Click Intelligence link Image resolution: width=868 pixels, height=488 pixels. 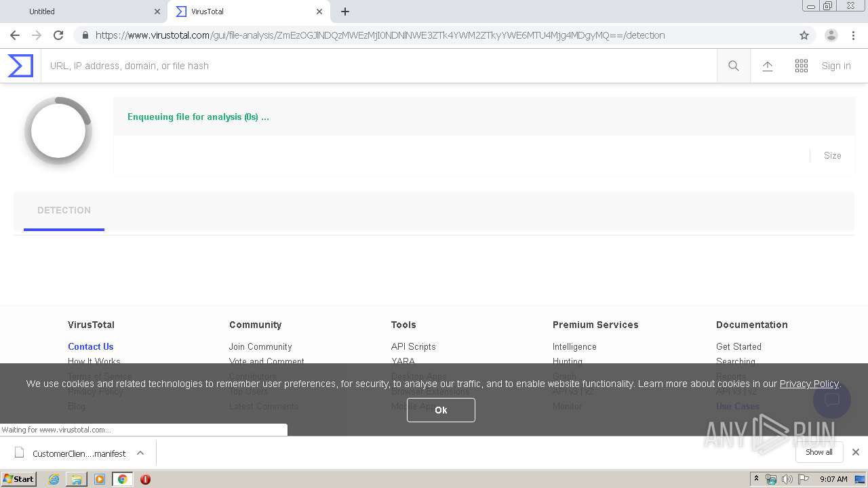pos(574,346)
